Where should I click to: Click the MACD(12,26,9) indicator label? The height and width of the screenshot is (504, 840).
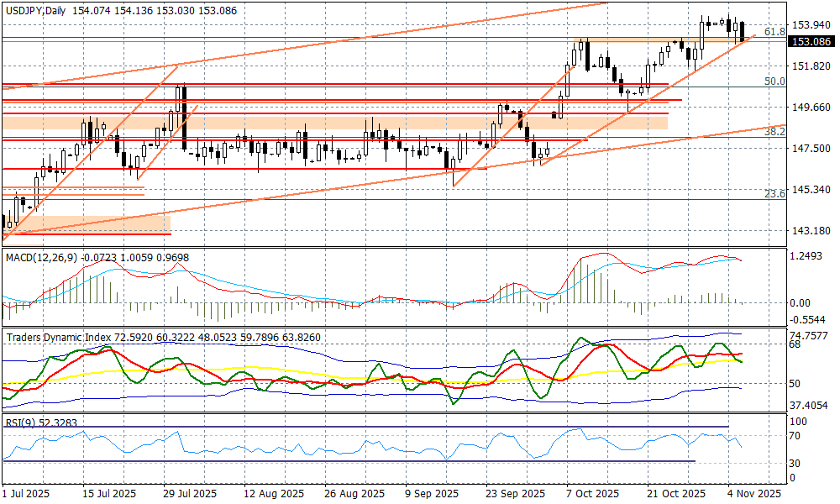(41, 256)
